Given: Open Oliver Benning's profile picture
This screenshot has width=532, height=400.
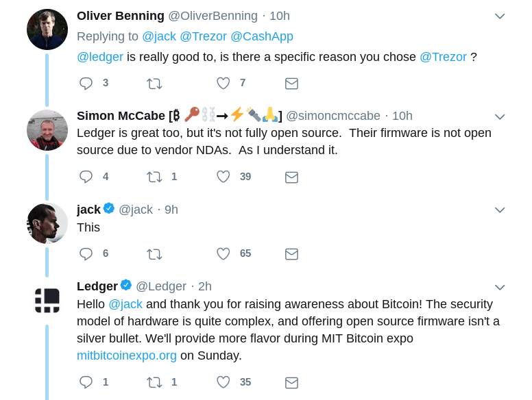Looking at the screenshot, I should click(47, 29).
